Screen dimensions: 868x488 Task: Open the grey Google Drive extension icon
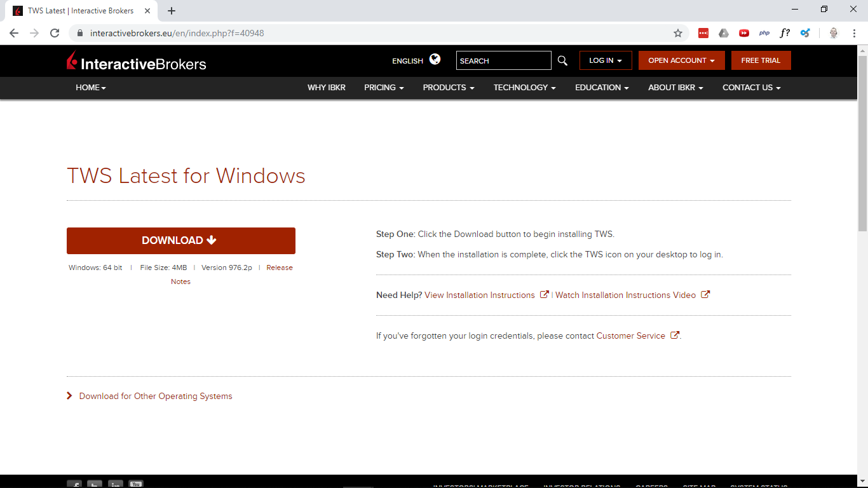click(724, 33)
